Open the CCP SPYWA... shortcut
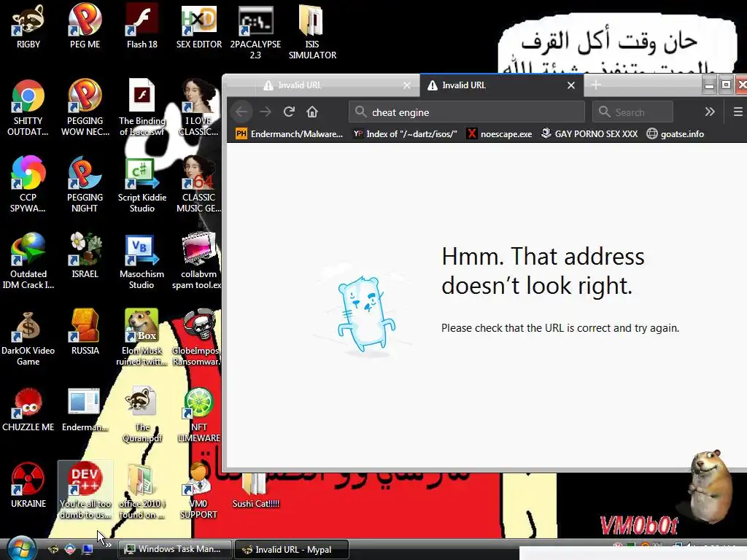The height and width of the screenshot is (560, 747). tap(28, 184)
